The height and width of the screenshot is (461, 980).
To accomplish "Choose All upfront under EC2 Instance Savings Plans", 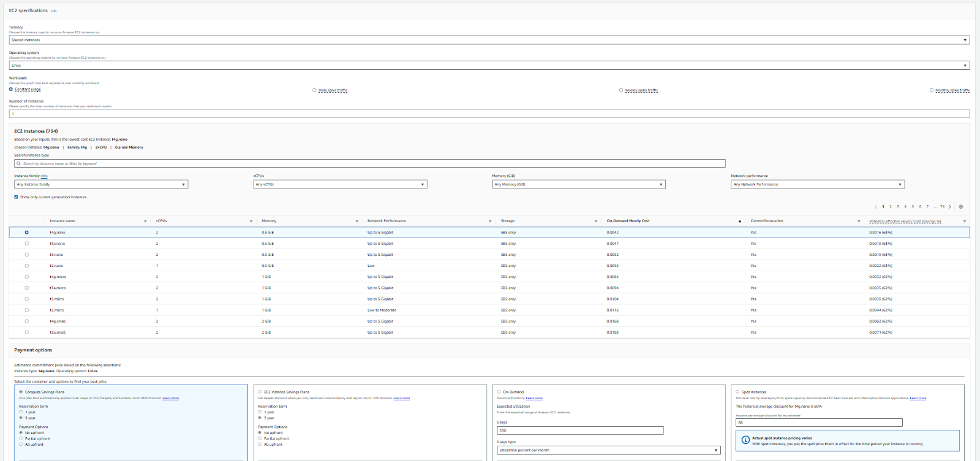I will [x=260, y=444].
